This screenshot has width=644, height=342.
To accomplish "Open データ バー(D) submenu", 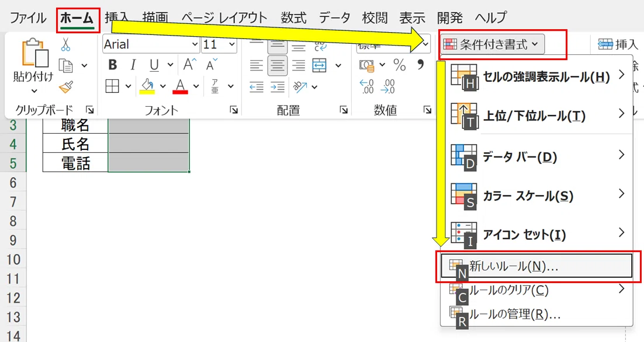I will pyautogui.click(x=536, y=156).
